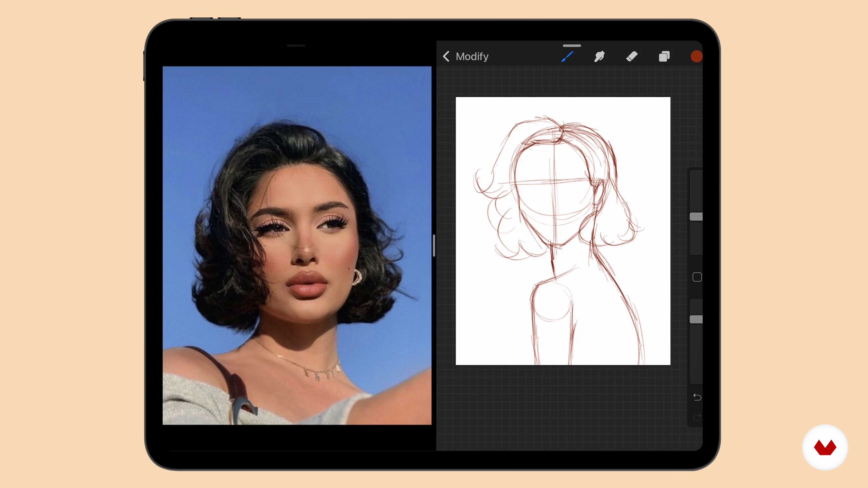The width and height of the screenshot is (868, 488).
Task: Go back using the Modify chevron
Action: (446, 56)
